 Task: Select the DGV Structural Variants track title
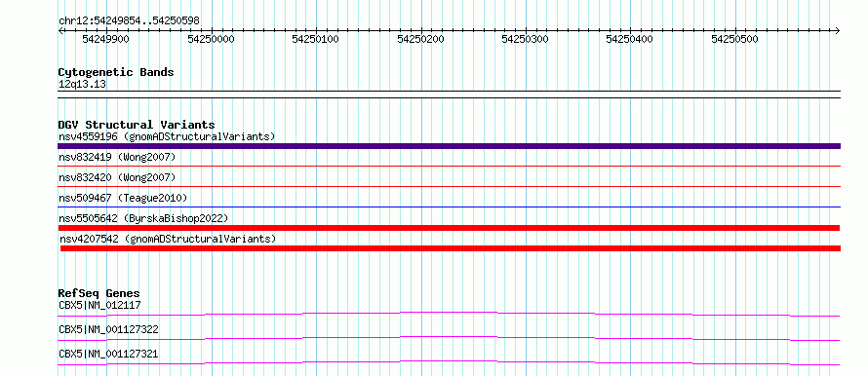pyautogui.click(x=137, y=125)
